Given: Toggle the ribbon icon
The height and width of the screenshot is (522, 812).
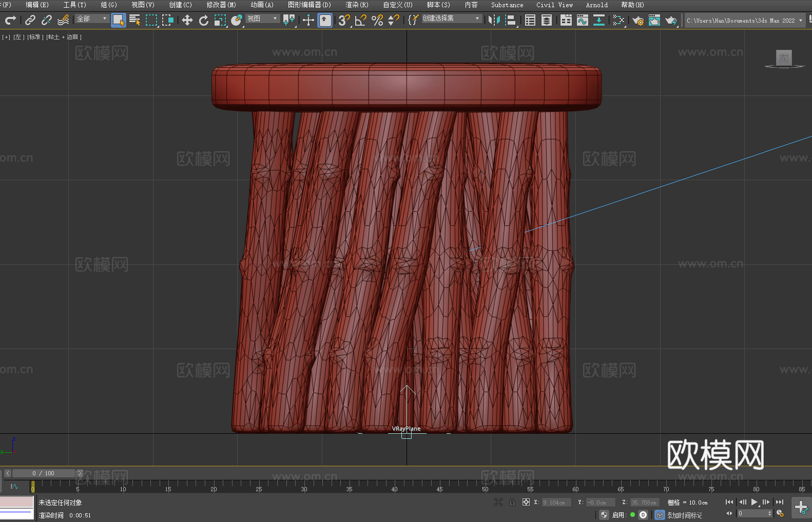Looking at the screenshot, I should click(x=566, y=20).
